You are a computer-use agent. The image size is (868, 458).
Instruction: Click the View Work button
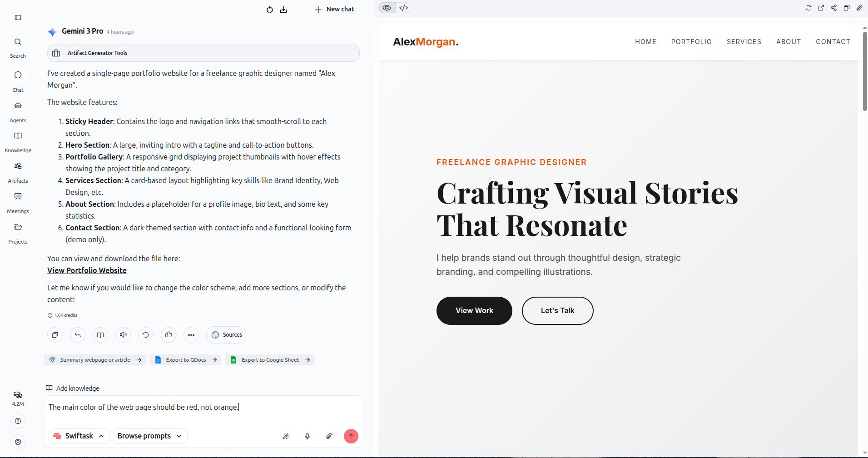click(x=474, y=311)
